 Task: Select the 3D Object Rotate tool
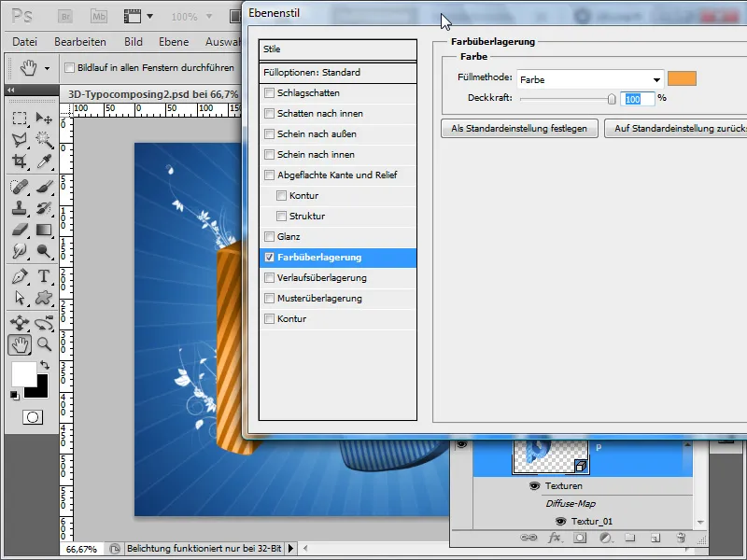(20, 323)
